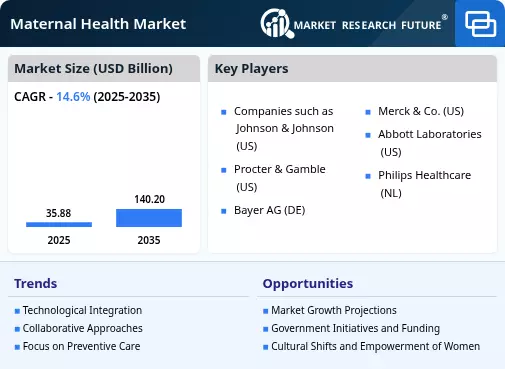
Task: Click the Market Research Future logo icon
Action: pos(277,23)
